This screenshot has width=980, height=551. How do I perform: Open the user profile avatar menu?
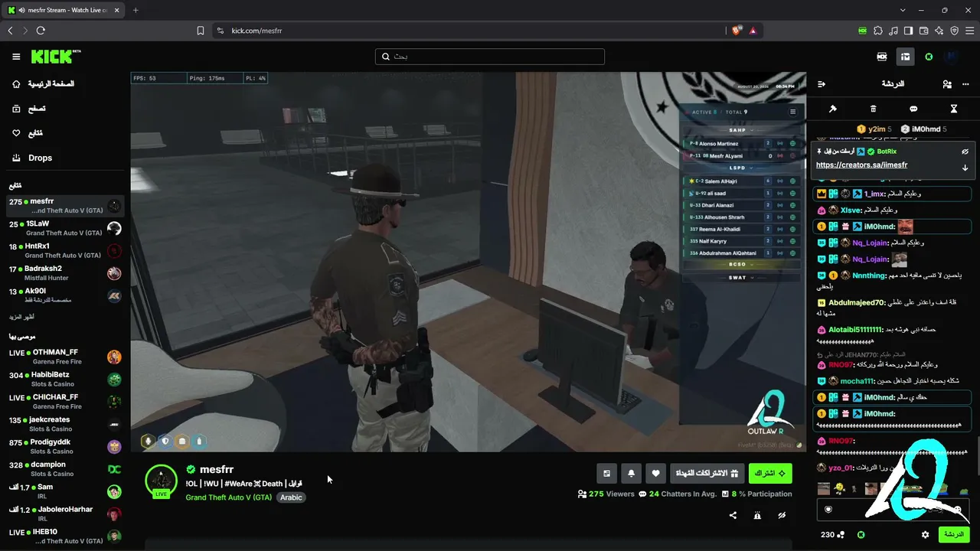[x=951, y=57]
